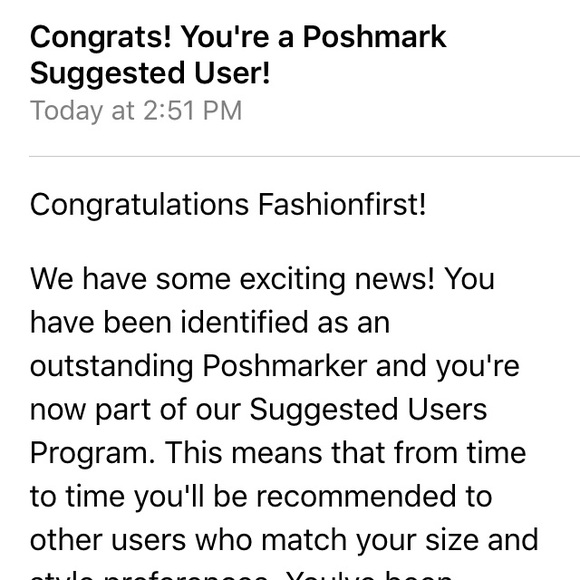Tap the line 'We have some exciting news! You'
This screenshot has height=580, width=580.
point(262,280)
